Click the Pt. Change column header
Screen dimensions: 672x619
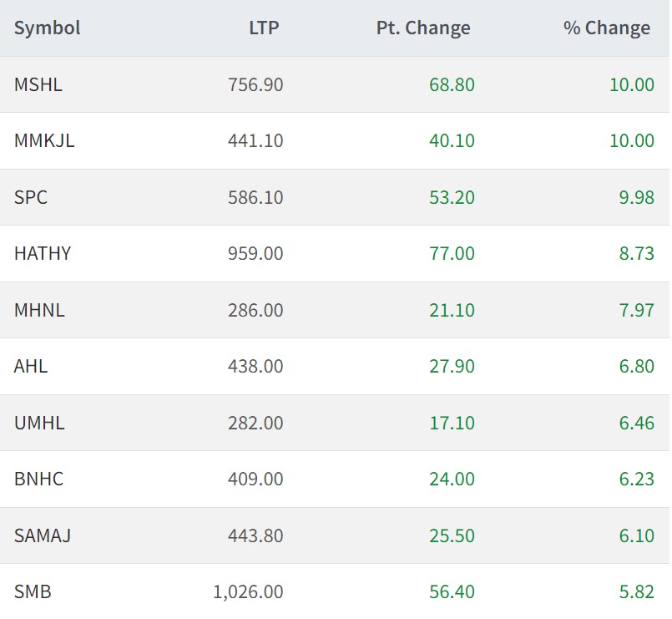[x=423, y=28]
